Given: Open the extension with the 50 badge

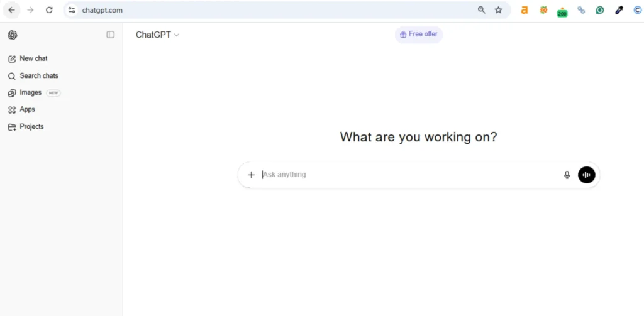Looking at the screenshot, I should point(543,10).
